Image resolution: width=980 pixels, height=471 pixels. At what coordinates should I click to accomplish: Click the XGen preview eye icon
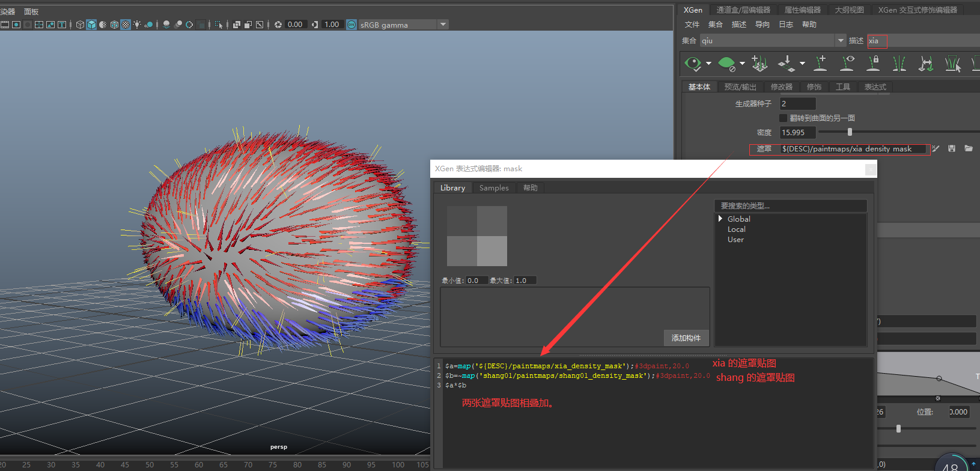[x=693, y=63]
